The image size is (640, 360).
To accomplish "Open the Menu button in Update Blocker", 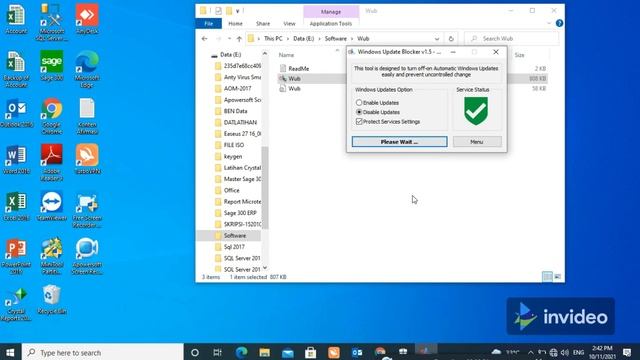I will (477, 142).
